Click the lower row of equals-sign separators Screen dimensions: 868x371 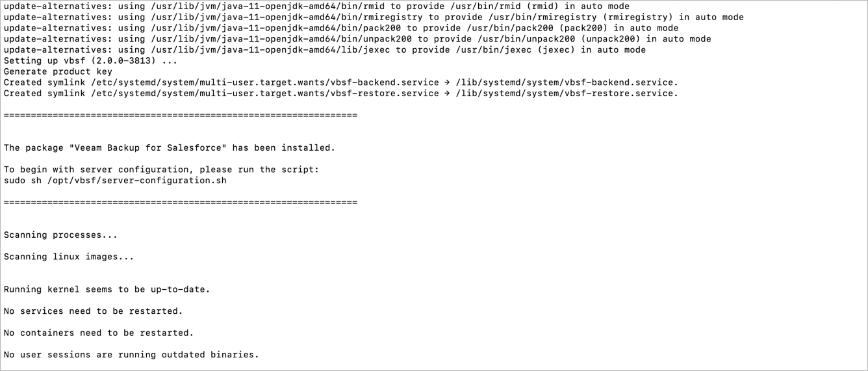[181, 203]
